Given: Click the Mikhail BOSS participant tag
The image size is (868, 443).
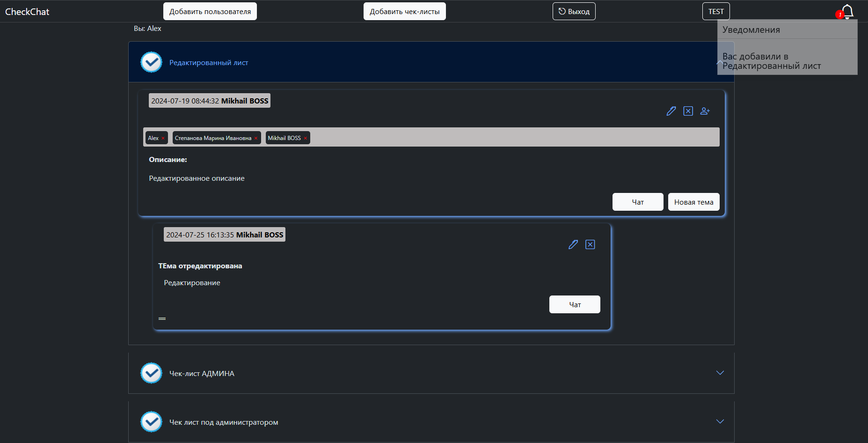Looking at the screenshot, I should coord(288,138).
